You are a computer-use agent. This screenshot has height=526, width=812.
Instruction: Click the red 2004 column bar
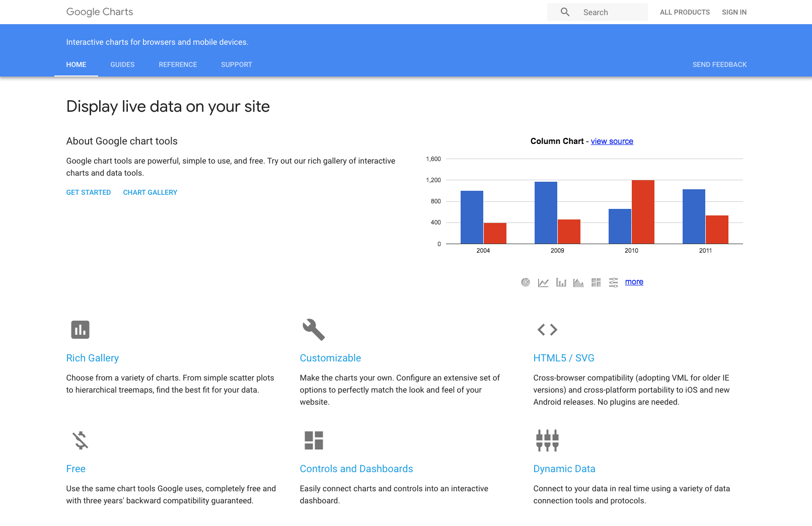click(495, 234)
